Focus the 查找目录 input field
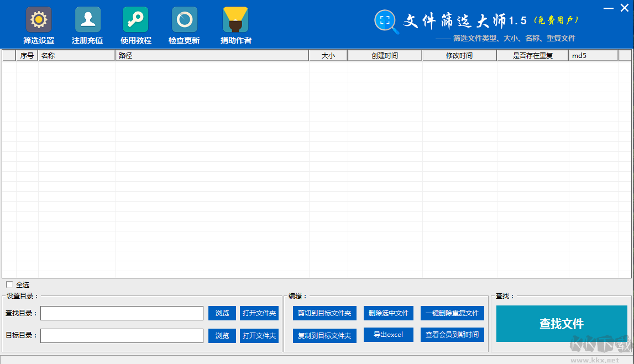 point(122,313)
